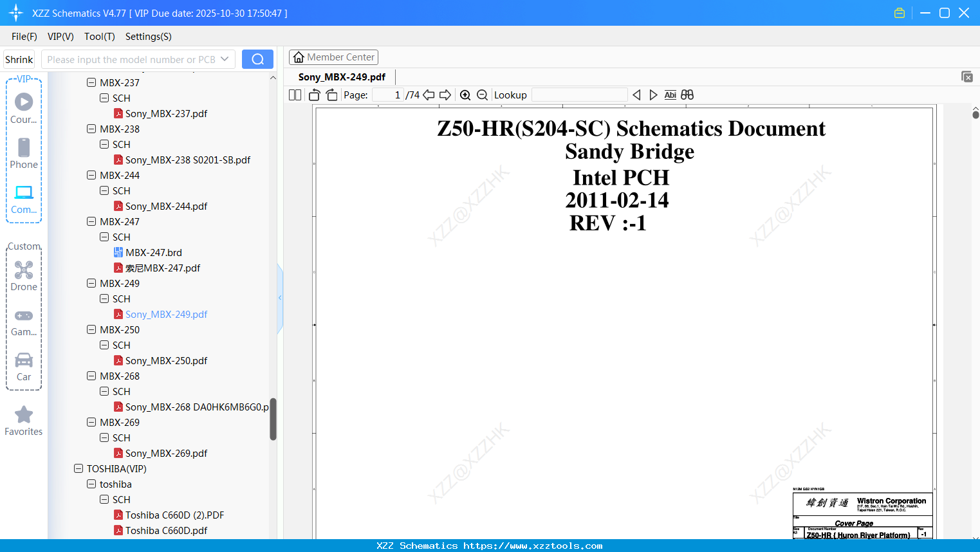Click the blue search button

coord(257,59)
